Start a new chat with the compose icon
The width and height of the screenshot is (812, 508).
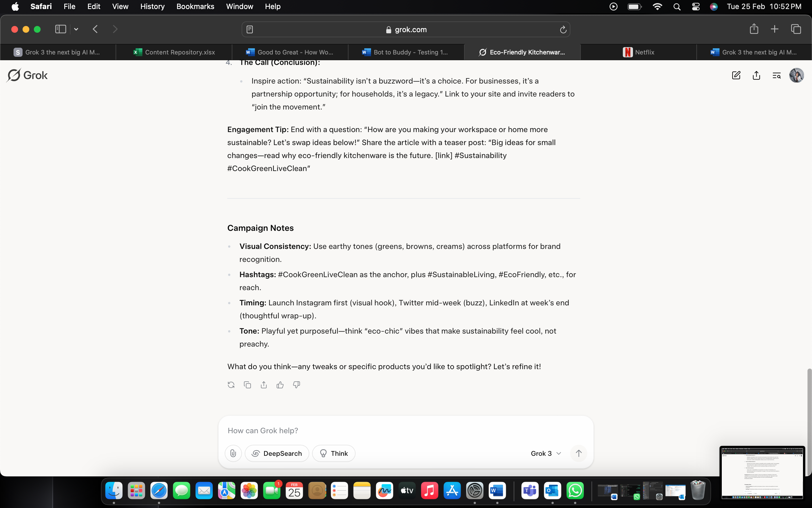click(736, 75)
